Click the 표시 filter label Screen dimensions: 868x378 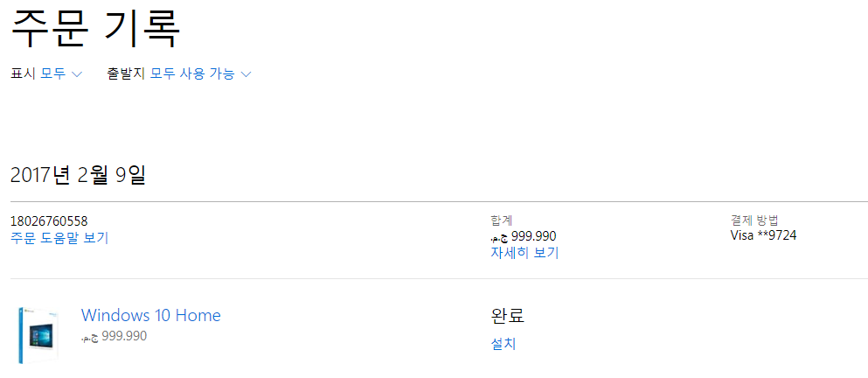[x=24, y=73]
